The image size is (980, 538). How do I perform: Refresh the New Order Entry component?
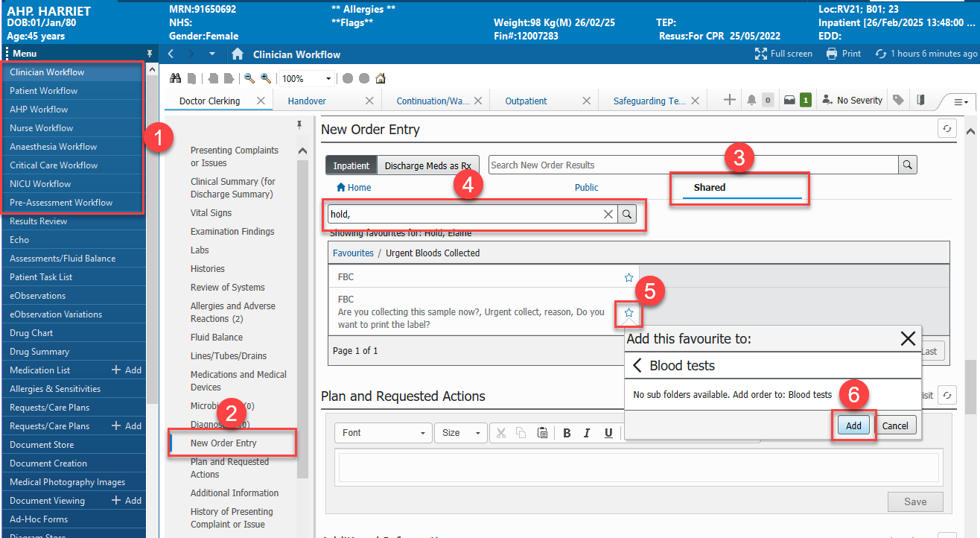pos(946,129)
